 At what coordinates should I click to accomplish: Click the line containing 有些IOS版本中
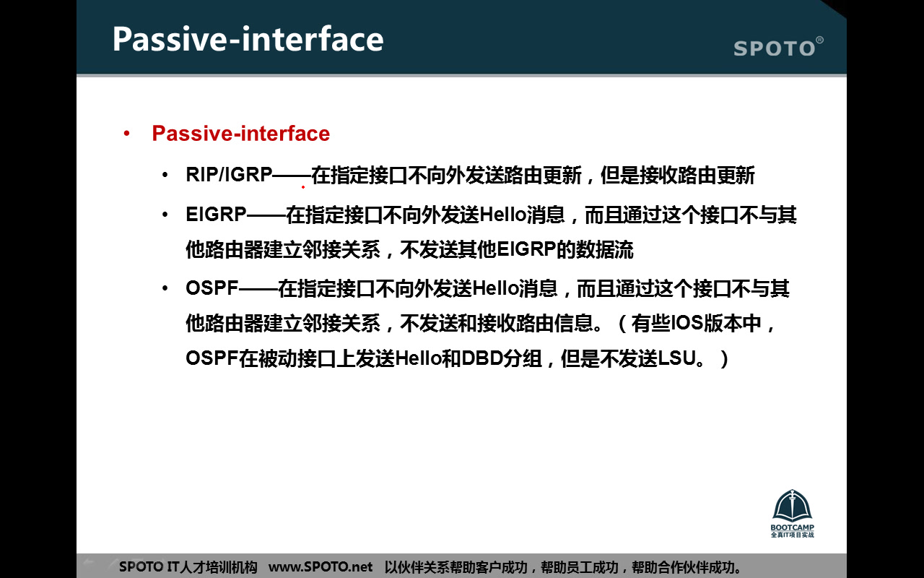coord(481,323)
